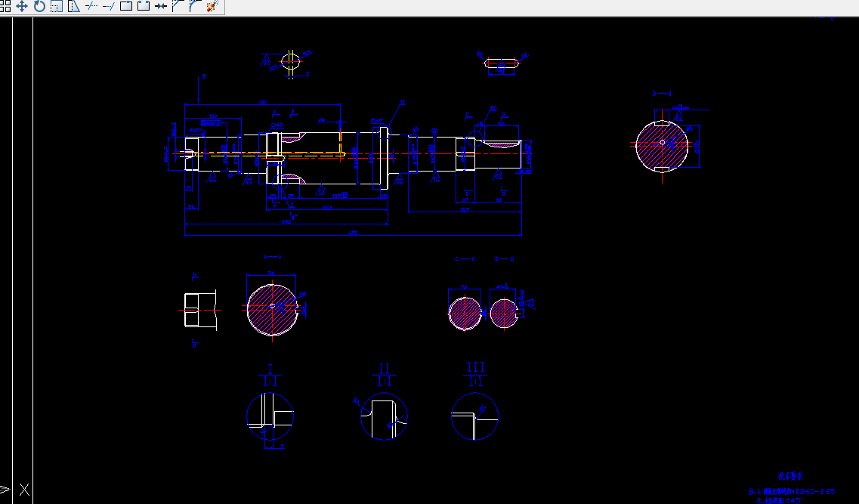This screenshot has height=504, width=859.
Task: Click the detail view label III 1:1
Action: [475, 374]
